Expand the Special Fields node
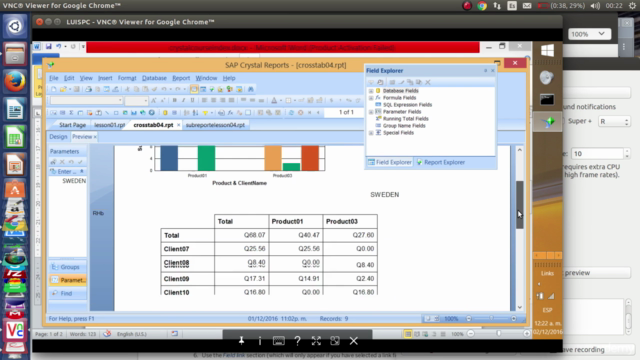 click(371, 133)
